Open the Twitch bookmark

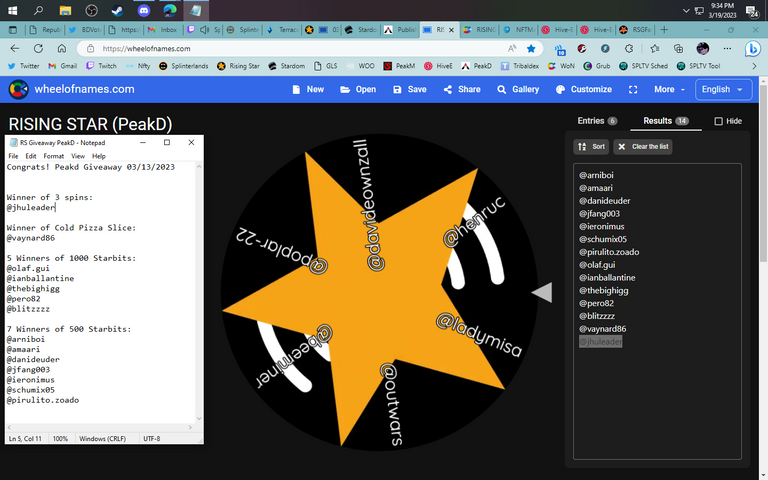pyautogui.click(x=101, y=66)
